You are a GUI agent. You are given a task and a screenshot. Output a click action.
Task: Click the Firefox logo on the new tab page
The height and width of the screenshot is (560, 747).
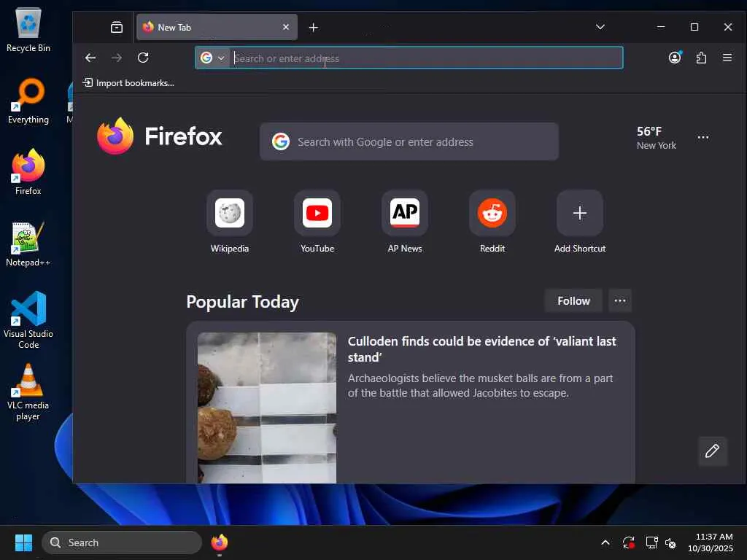click(x=160, y=136)
